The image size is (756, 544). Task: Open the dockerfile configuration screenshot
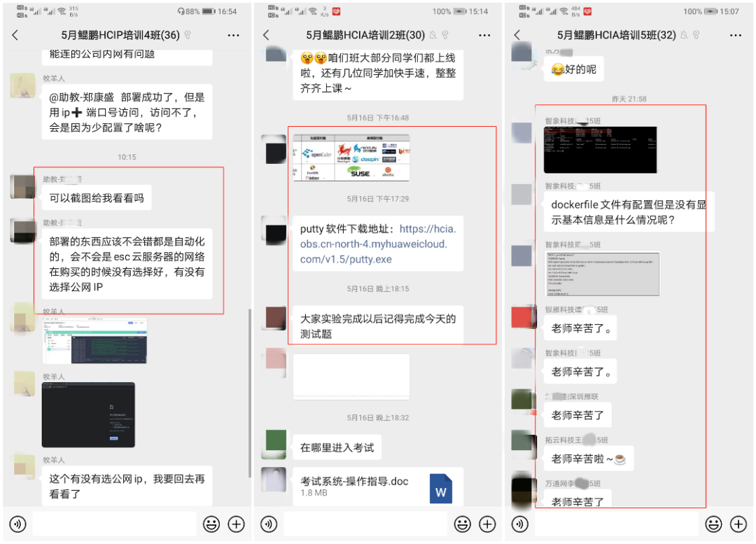601,274
